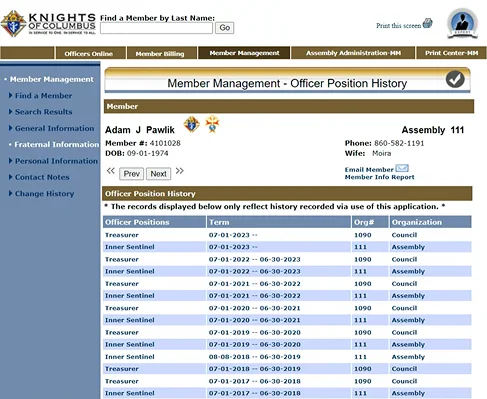Select Fraternal Information in sidebar
Viewport: 487px width, 399px height.
pyautogui.click(x=57, y=144)
